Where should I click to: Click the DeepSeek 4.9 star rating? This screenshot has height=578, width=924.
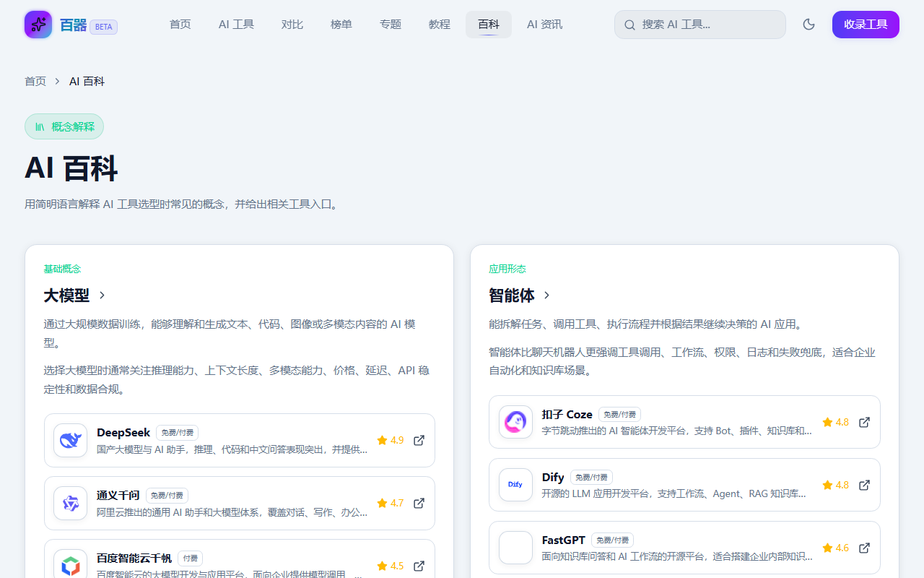390,440
